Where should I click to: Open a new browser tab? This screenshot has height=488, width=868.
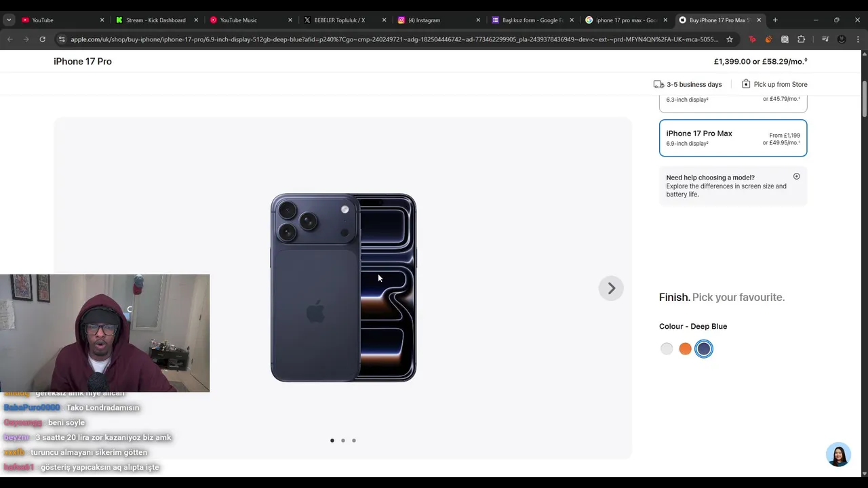point(775,20)
